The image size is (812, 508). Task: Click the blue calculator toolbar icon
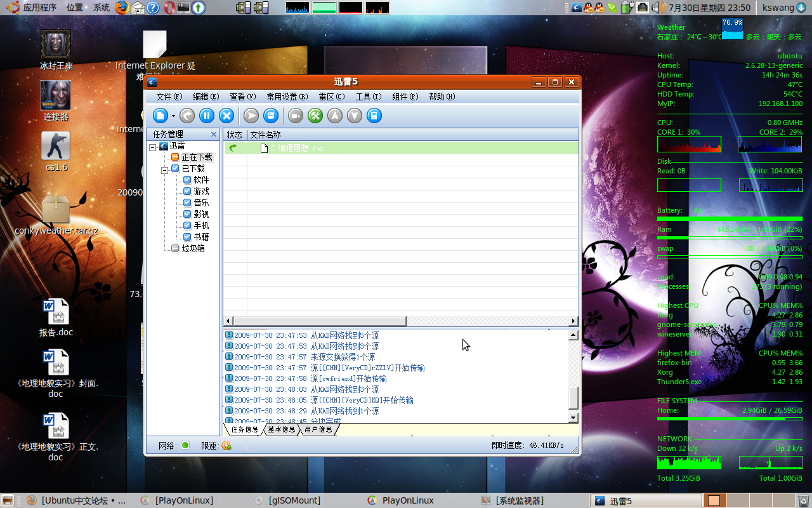point(374,116)
